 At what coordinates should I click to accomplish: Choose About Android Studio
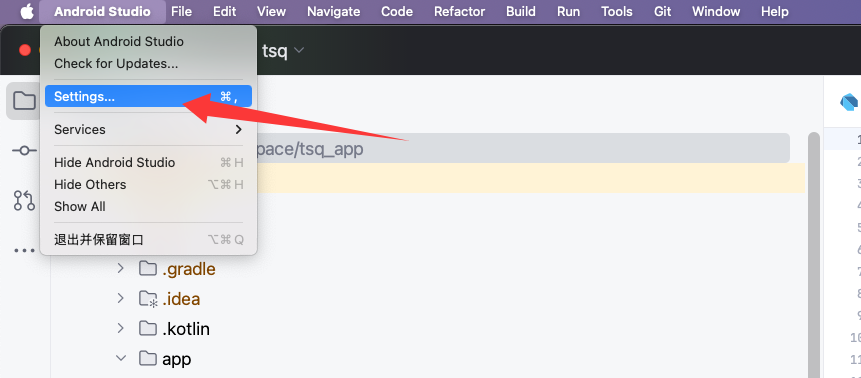pos(148,42)
